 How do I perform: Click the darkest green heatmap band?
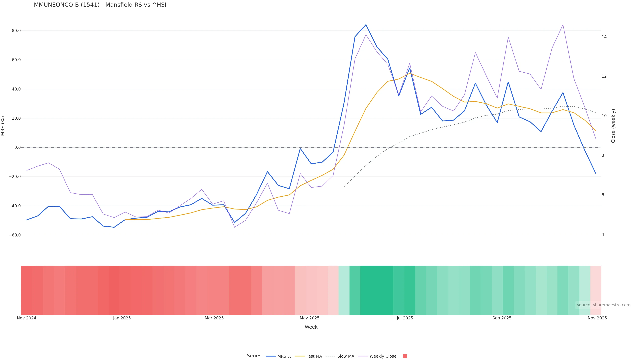point(377,290)
